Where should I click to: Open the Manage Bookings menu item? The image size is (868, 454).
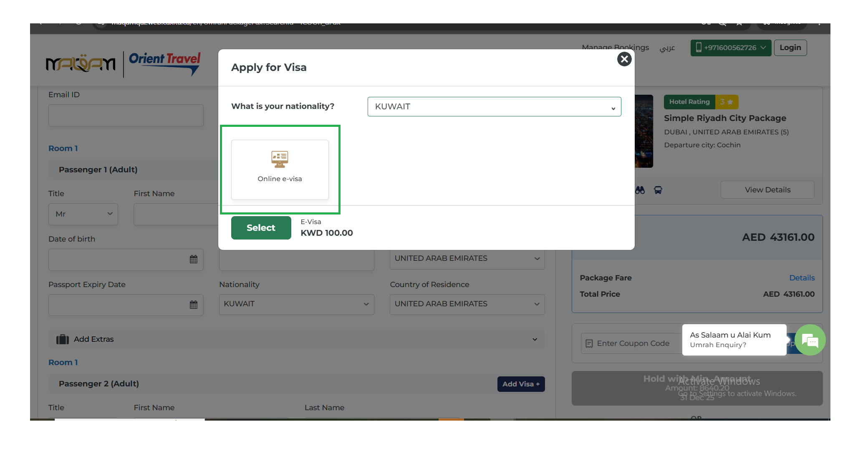click(615, 48)
